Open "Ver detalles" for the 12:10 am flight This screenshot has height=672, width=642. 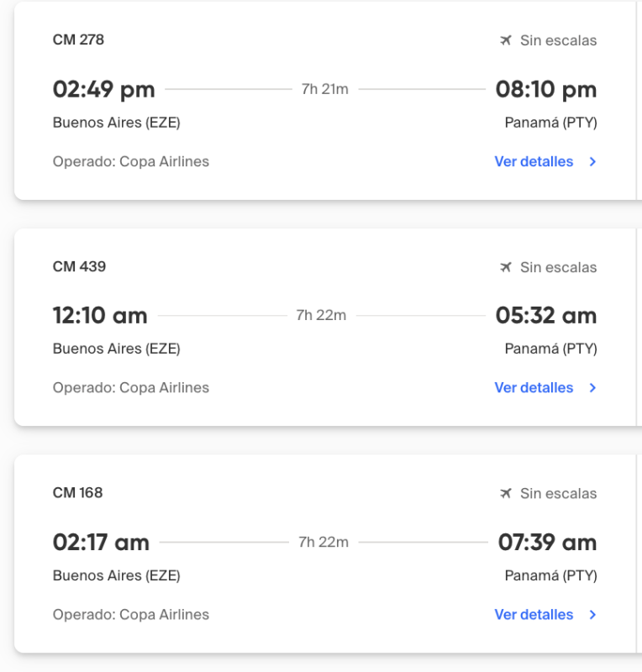click(534, 387)
